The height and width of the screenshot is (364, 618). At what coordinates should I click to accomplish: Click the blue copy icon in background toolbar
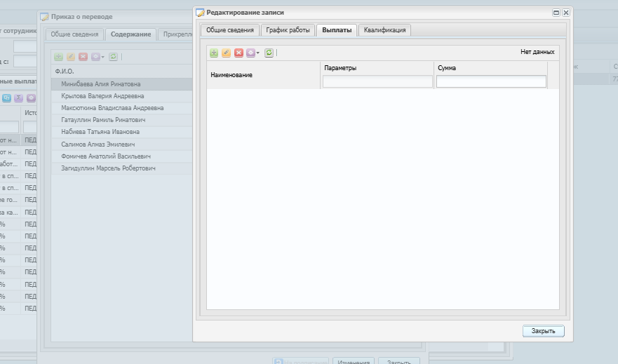pyautogui.click(x=6, y=97)
